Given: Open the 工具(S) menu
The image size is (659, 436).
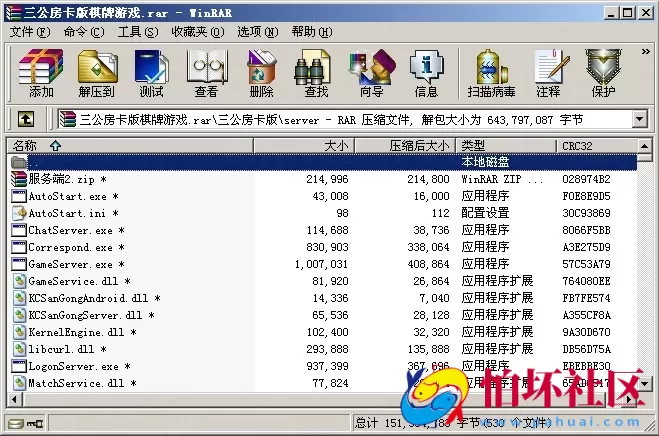Looking at the screenshot, I should (138, 32).
